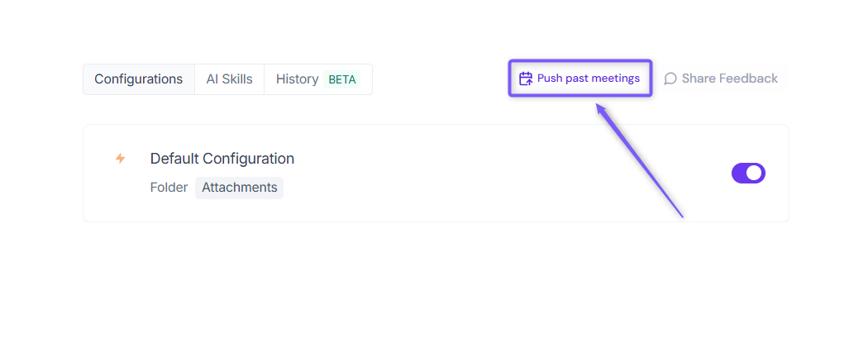The image size is (868, 343).
Task: Click the Push past meetings label text
Action: point(589,79)
